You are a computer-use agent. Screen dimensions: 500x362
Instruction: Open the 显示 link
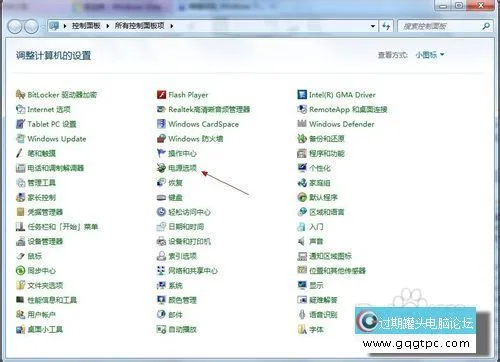316,285
